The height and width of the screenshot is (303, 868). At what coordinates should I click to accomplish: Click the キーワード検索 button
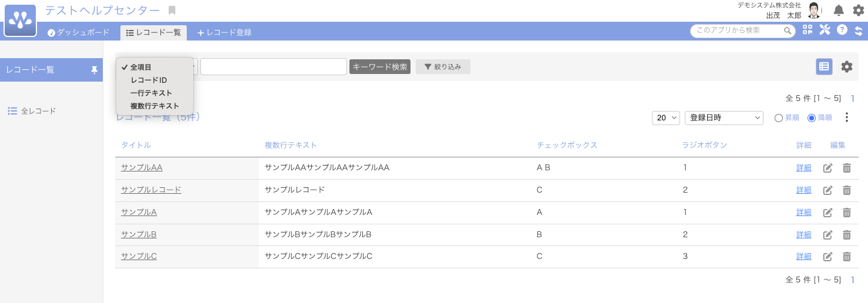(x=380, y=67)
